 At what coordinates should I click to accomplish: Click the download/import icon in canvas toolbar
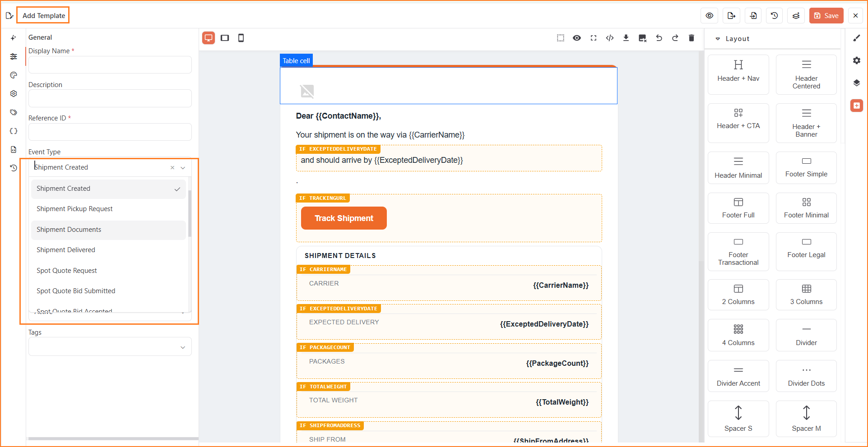click(626, 38)
